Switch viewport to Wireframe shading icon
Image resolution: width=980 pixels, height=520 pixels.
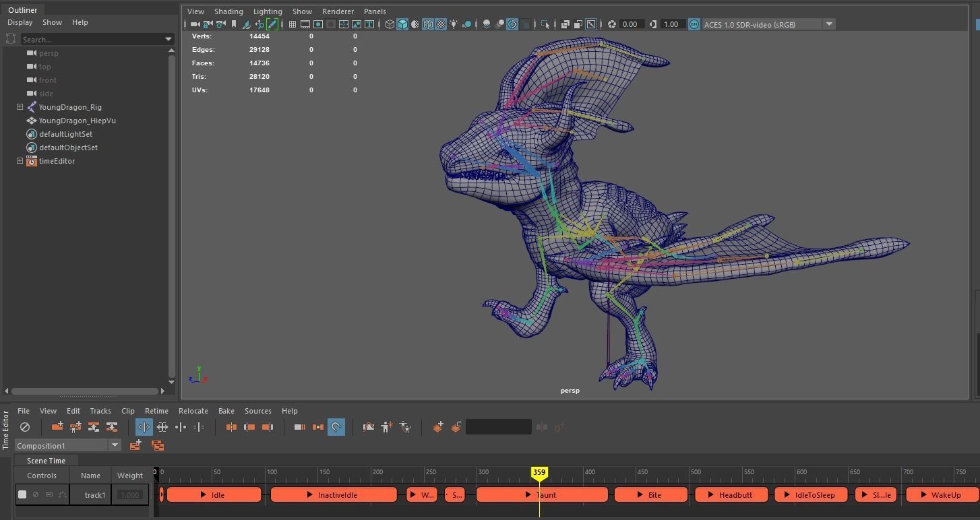390,24
